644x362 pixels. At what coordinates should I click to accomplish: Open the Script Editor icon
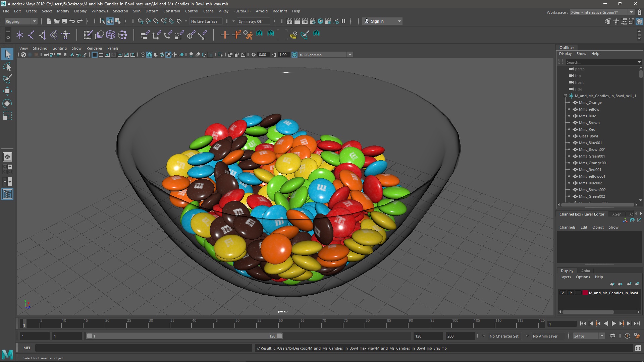pos(638,348)
